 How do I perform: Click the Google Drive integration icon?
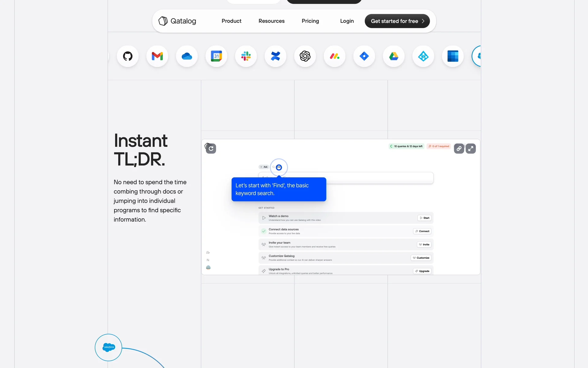[394, 56]
